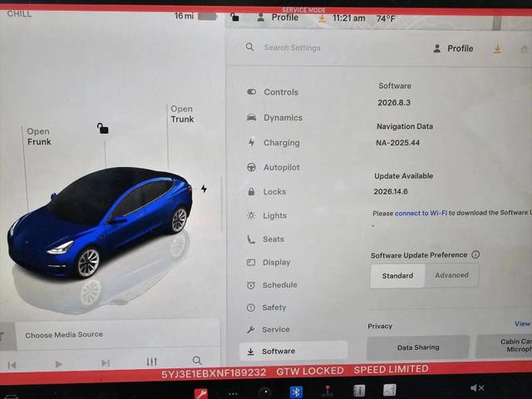
Task: Open the dashcam camera app in the dock
Action: pyautogui.click(x=264, y=393)
